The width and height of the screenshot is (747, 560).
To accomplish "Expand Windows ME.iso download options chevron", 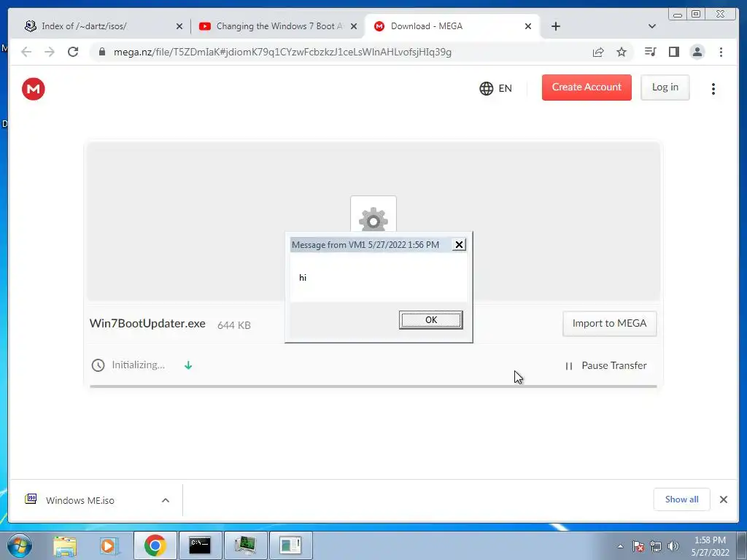I will pos(166,500).
